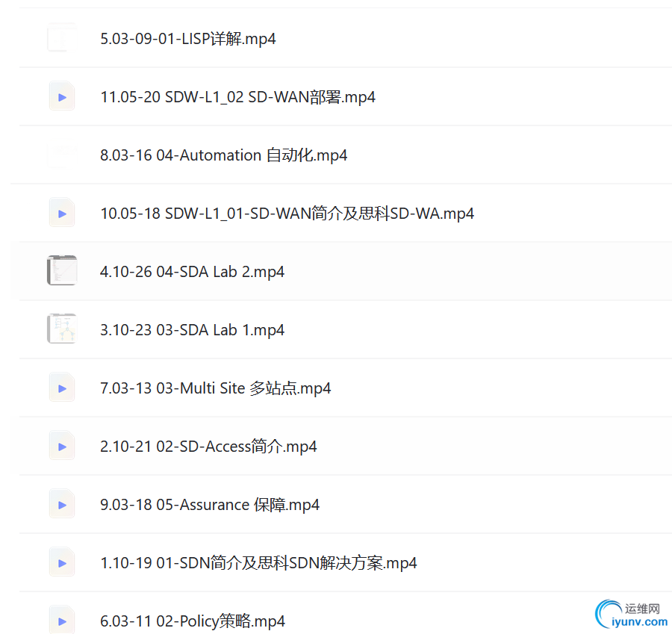Select file 4.10-26 04-SDA Lab 2.mp4

tap(192, 272)
